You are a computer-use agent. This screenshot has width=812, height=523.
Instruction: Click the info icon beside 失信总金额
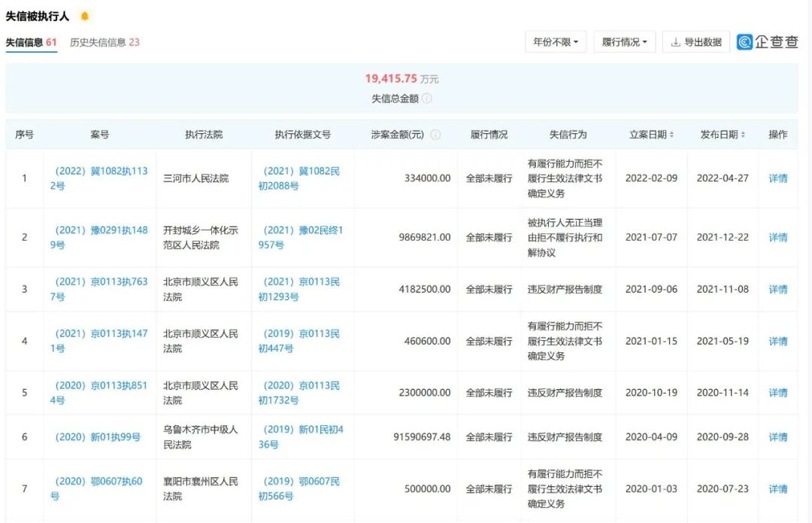[427, 99]
